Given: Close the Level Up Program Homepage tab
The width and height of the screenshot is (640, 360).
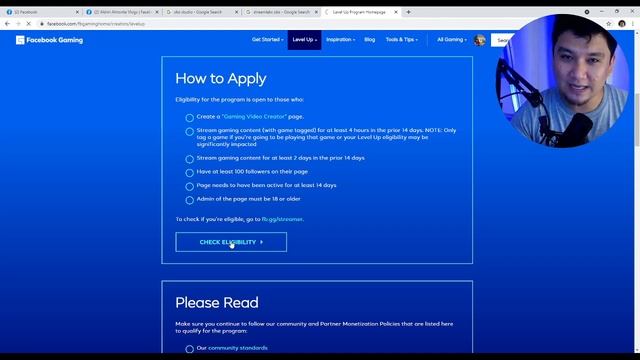Looking at the screenshot, I should point(396,12).
